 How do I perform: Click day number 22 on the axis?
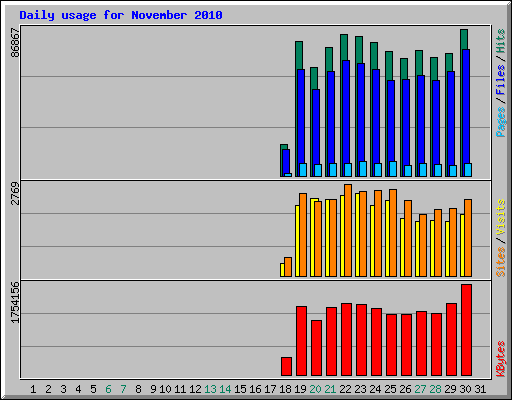[x=345, y=389]
